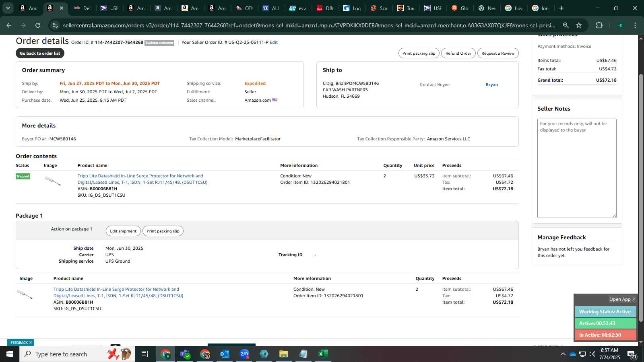Click Working Status: Active indicator
This screenshot has width=644, height=362.
[x=605, y=312]
